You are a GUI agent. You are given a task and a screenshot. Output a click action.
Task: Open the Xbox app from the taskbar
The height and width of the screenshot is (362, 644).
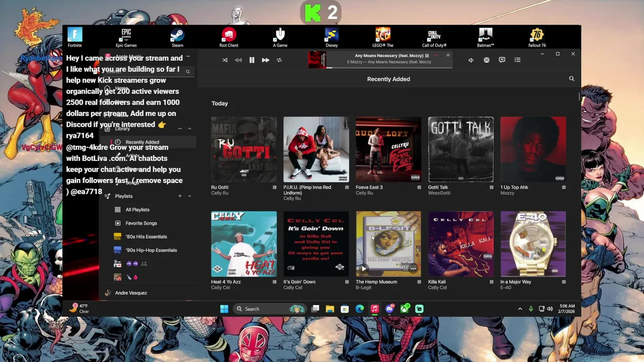(405, 309)
